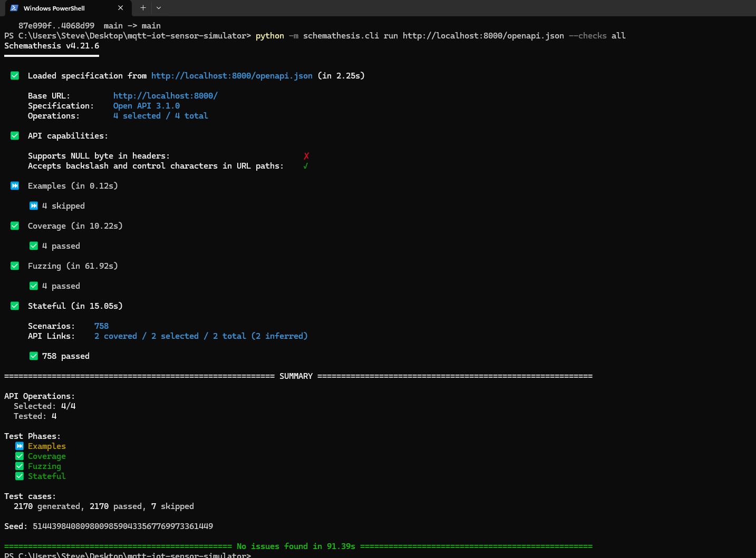The height and width of the screenshot is (558, 756).
Task: Click check icon of 4 passed under Fuzzing
Action: pyautogui.click(x=34, y=286)
